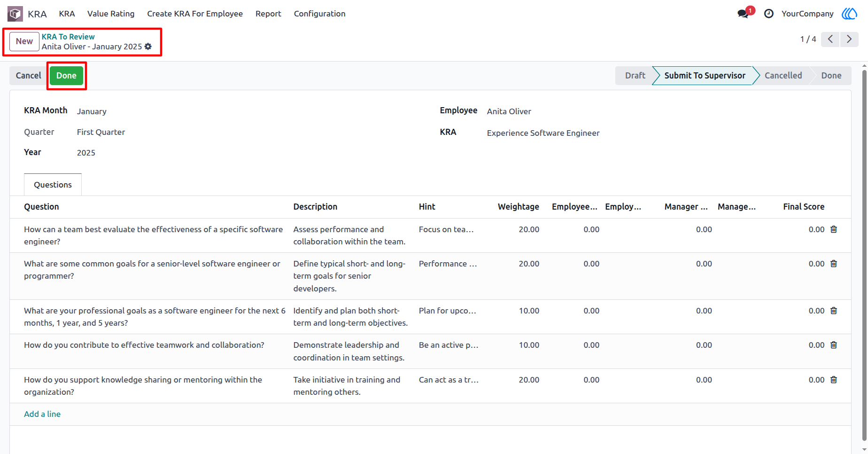The height and width of the screenshot is (454, 868).
Task: Go to the next record arrow
Action: click(x=849, y=39)
